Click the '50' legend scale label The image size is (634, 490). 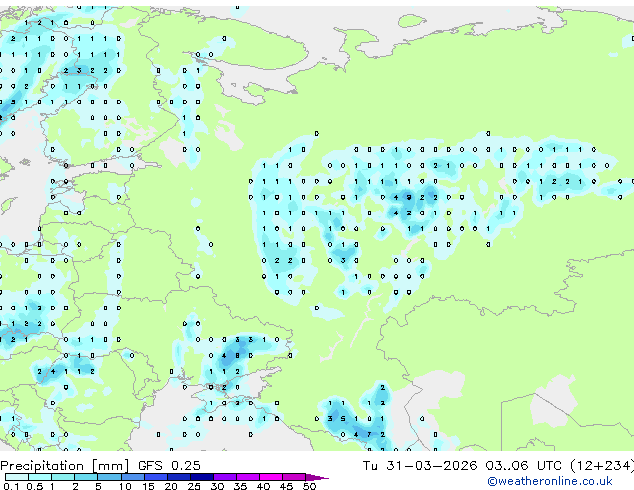click(x=309, y=486)
